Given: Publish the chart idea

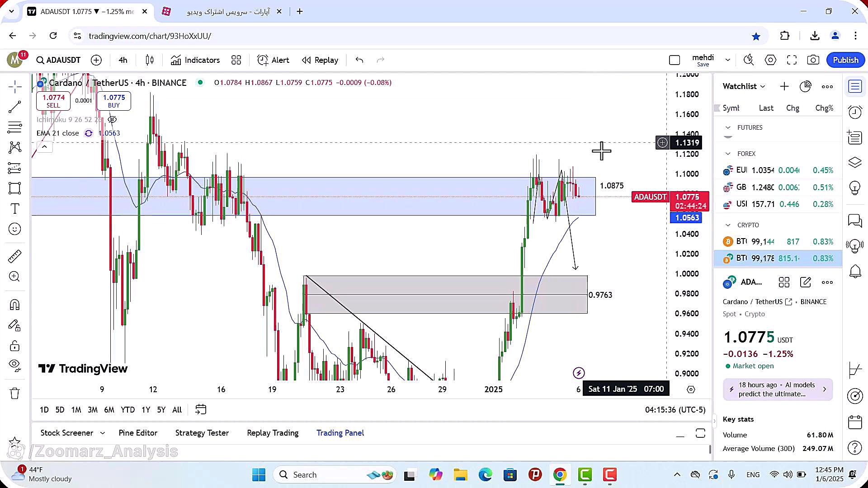Looking at the screenshot, I should (845, 60).
